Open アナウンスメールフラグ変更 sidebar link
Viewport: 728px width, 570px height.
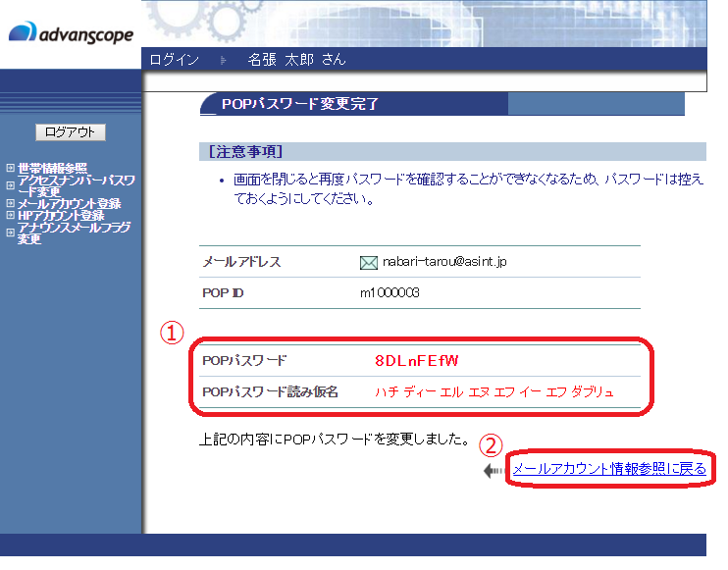pos(75,233)
